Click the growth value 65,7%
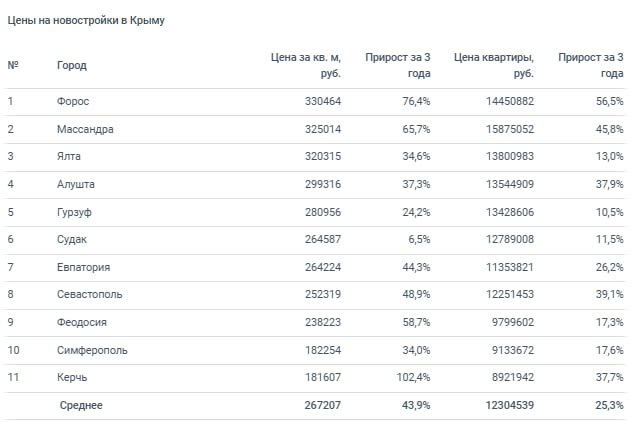633x423 pixels. click(x=417, y=130)
